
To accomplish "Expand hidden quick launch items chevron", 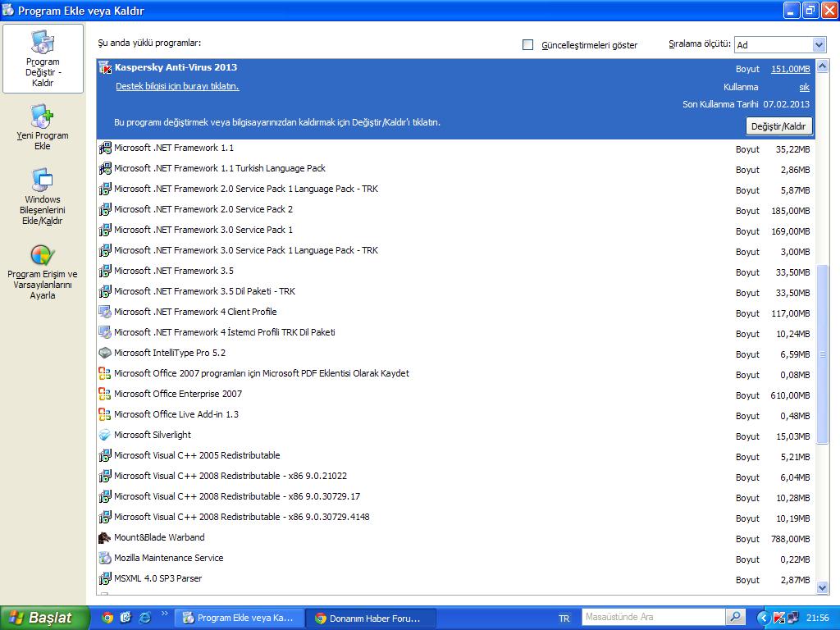I will [x=164, y=614].
